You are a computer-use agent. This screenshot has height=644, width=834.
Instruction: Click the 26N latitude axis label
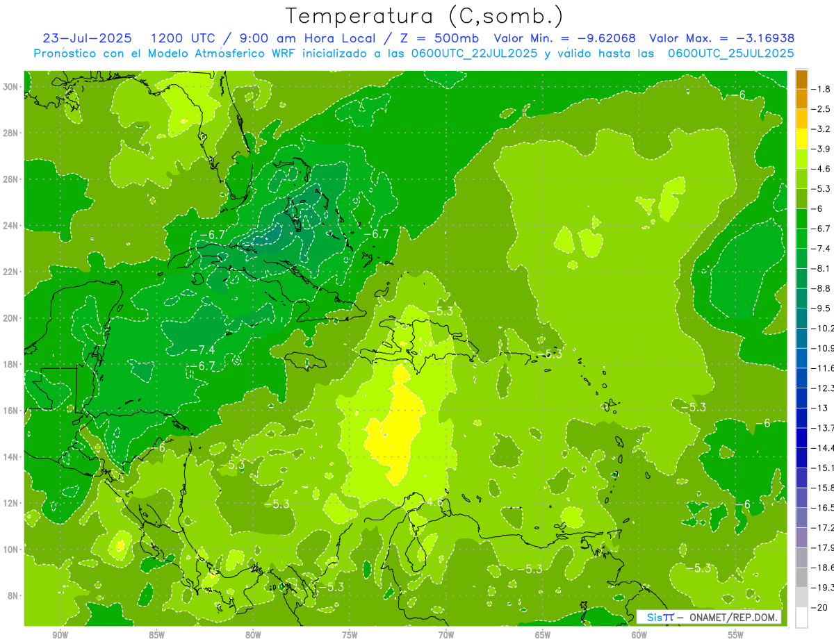(11, 179)
